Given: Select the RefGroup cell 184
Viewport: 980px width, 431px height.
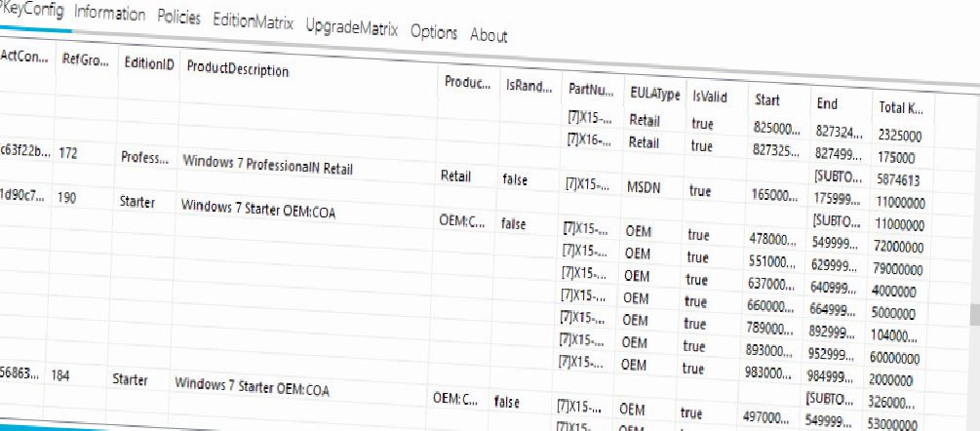Looking at the screenshot, I should 61,376.
